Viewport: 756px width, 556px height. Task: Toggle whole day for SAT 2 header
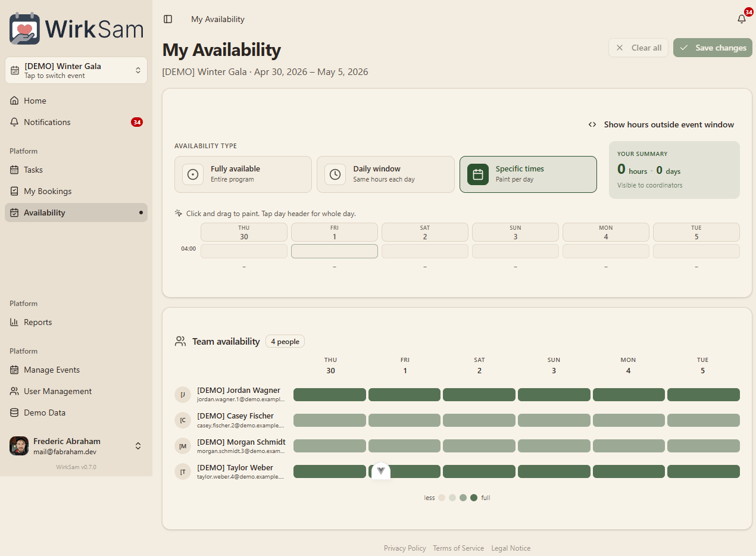point(425,232)
